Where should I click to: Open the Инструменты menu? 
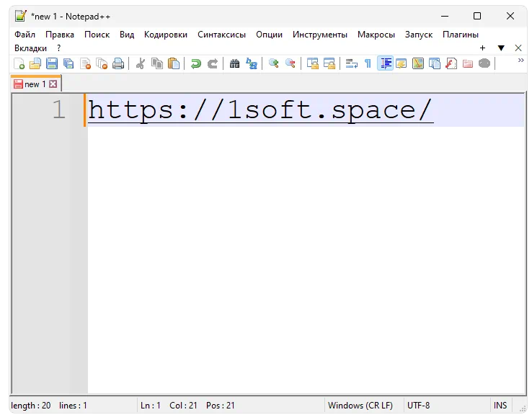tap(320, 35)
